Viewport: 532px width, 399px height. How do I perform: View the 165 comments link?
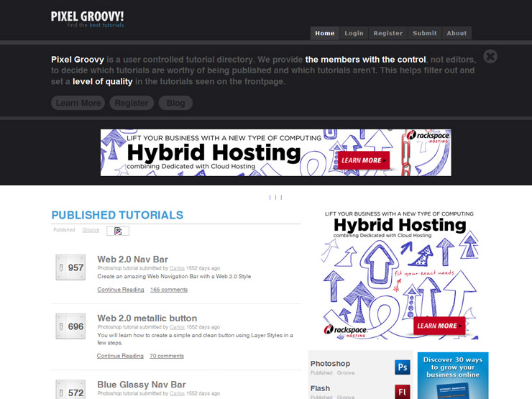(x=169, y=290)
